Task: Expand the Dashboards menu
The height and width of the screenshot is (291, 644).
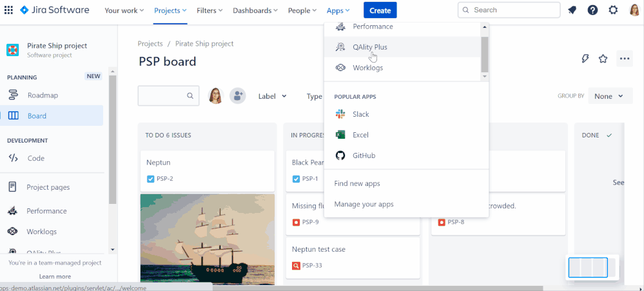Action: click(255, 10)
